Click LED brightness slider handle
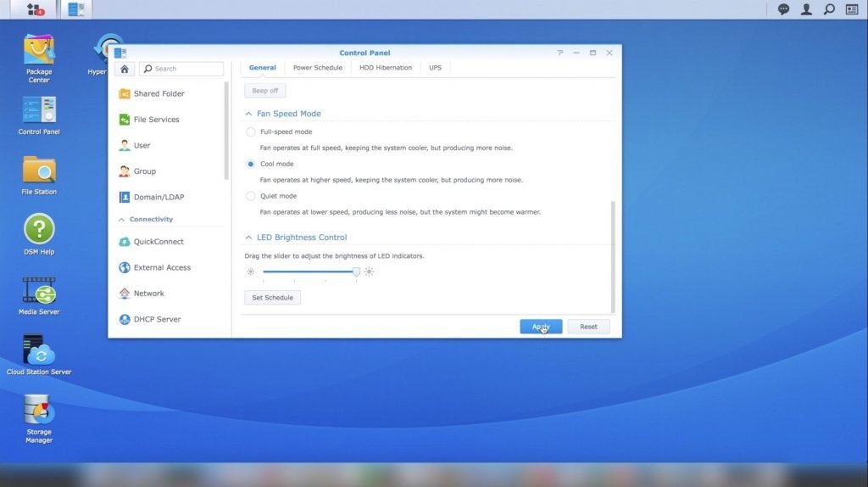The width and height of the screenshot is (868, 487). 357,271
